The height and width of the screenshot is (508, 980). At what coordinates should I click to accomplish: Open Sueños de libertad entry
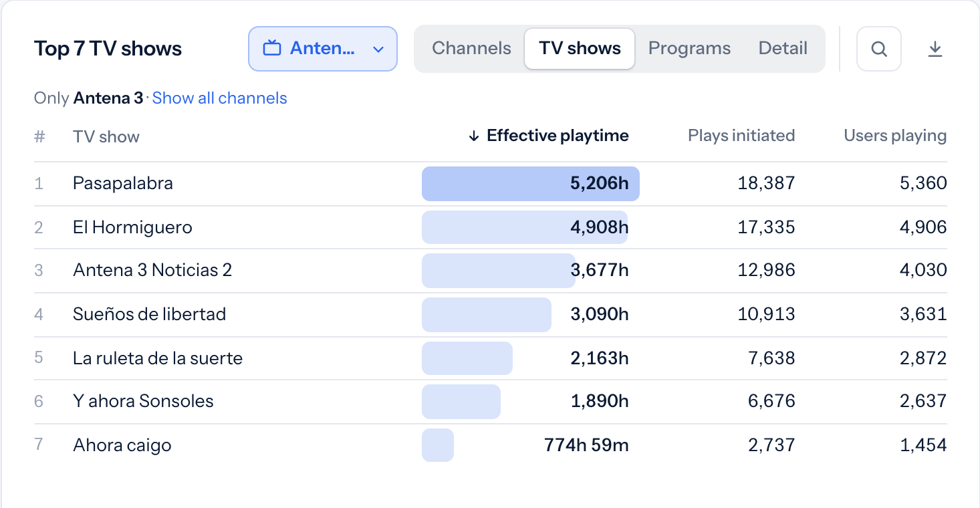(x=150, y=314)
